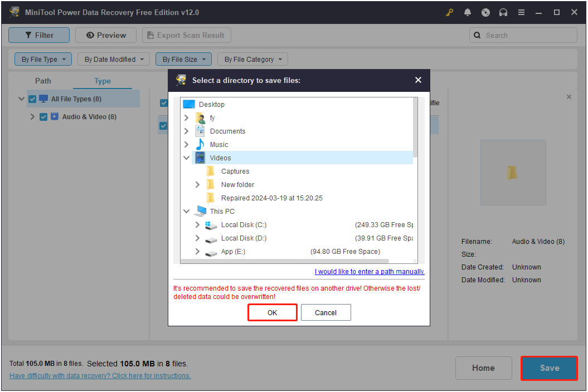This screenshot has width=588, height=392.
Task: Click the Repaired 2024-03-19 folder icon
Action: click(x=210, y=198)
